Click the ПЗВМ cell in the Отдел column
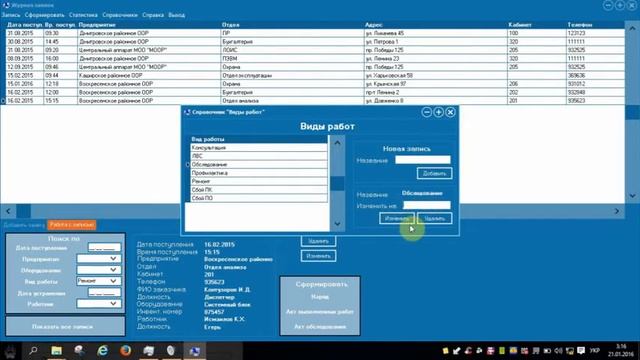 [x=292, y=59]
